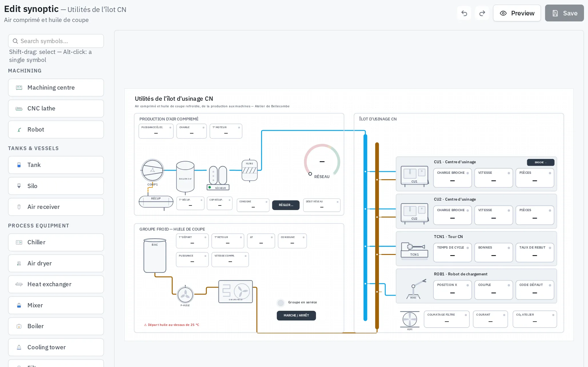Image resolution: width=588 pixels, height=367 pixels.
Task: Pick the Robot symbol
Action: [56, 130]
